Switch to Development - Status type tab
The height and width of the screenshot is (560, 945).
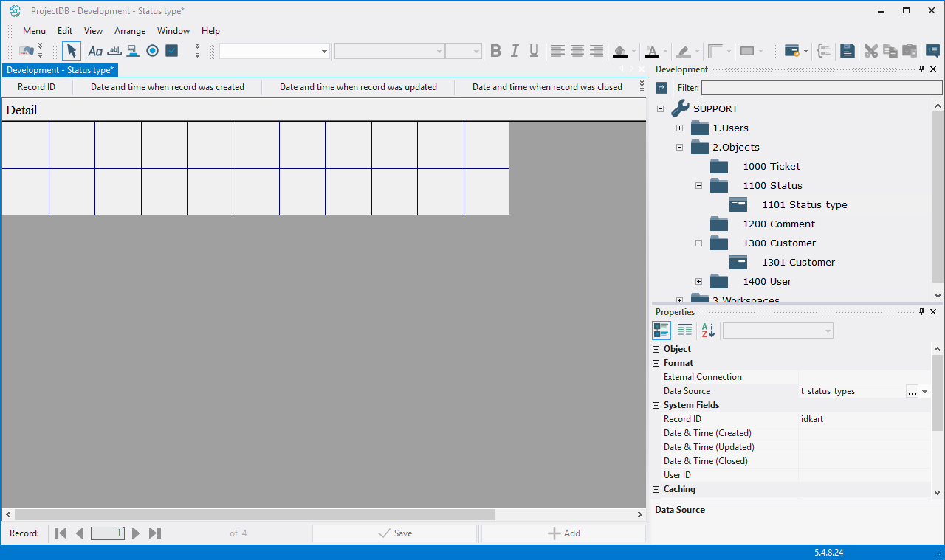(x=60, y=70)
